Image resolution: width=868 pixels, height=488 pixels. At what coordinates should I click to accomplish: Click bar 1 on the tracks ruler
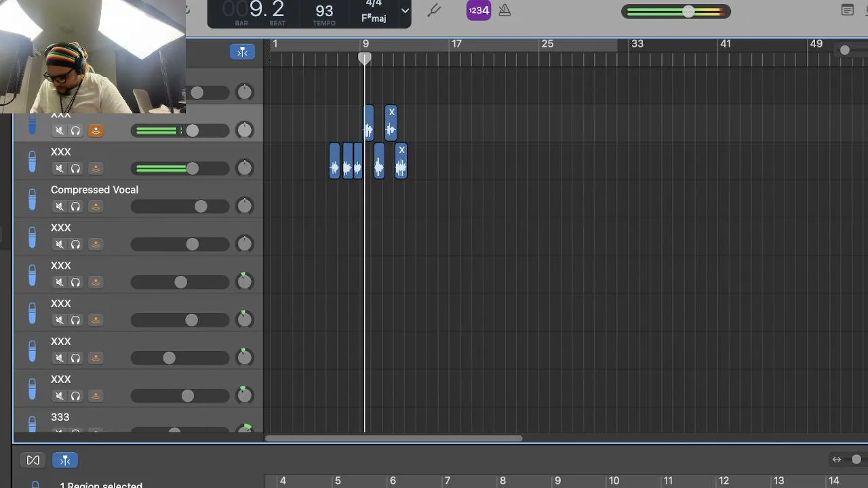(x=275, y=44)
